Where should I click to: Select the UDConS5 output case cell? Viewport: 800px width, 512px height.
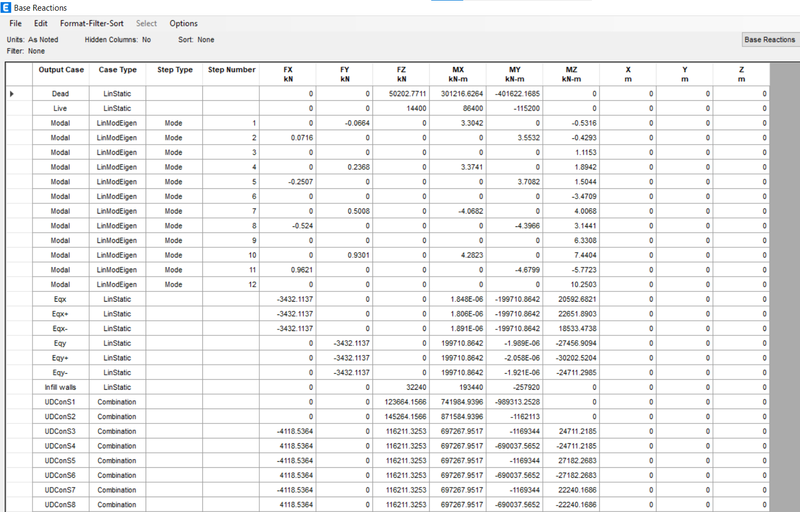(61, 461)
